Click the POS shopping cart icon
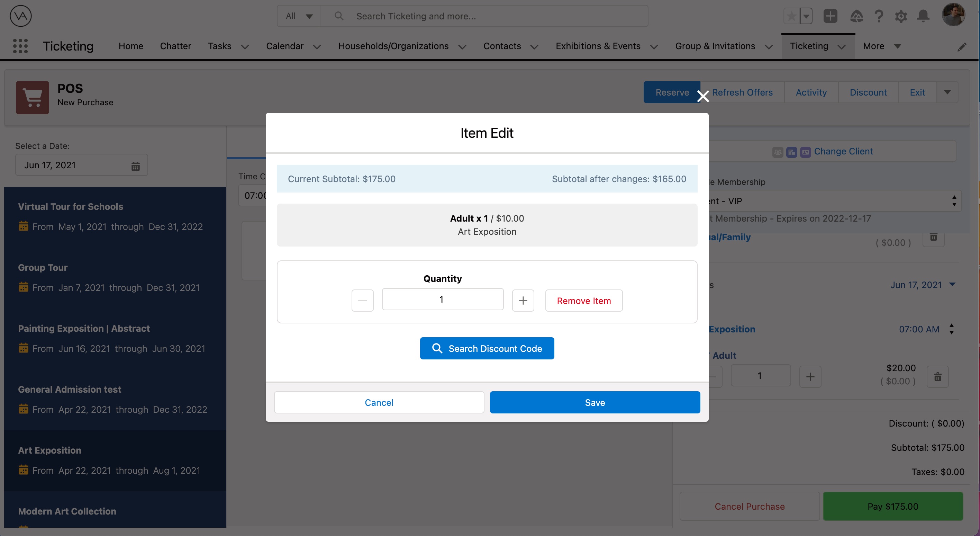 tap(33, 97)
